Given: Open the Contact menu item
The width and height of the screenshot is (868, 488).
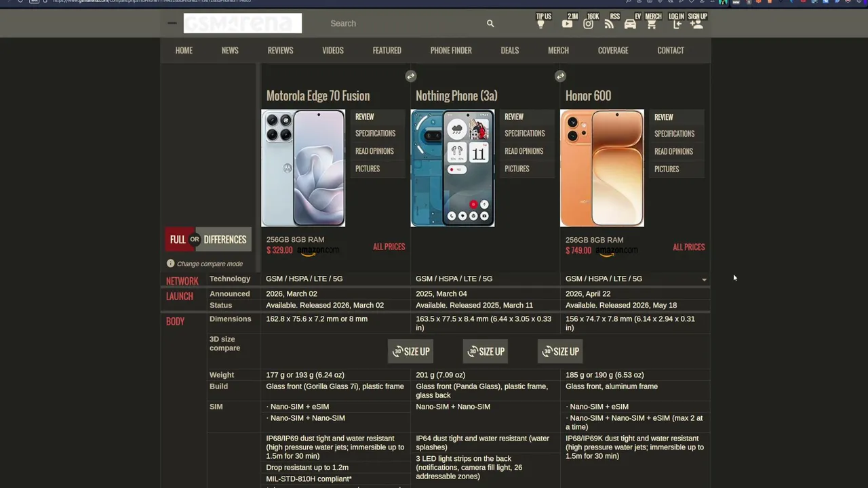Looking at the screenshot, I should [671, 50].
